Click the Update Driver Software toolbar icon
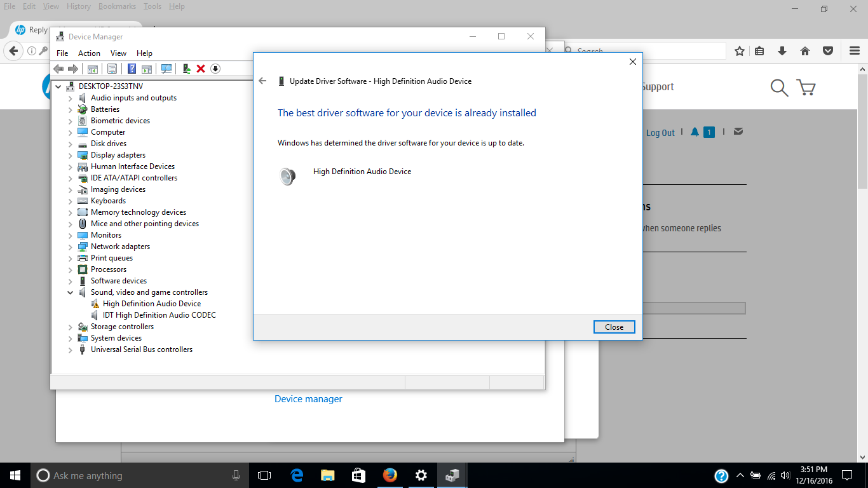Screen dimensions: 868x488 point(186,69)
